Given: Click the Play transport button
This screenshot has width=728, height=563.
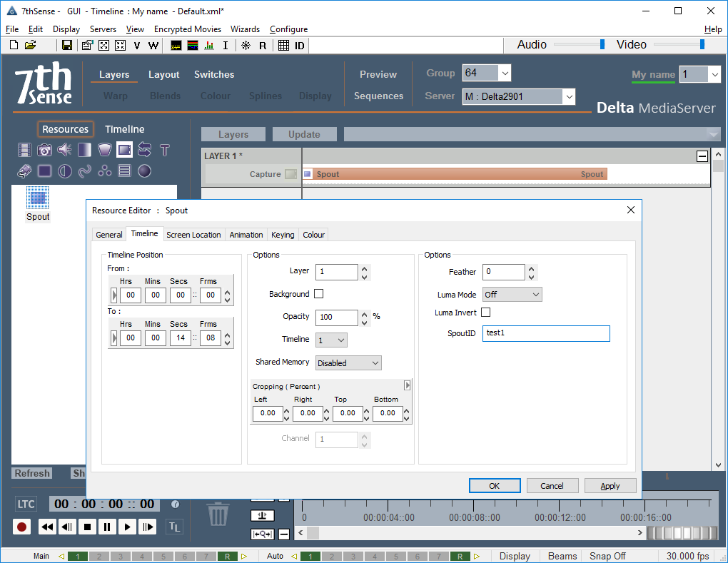Looking at the screenshot, I should coord(127,527).
